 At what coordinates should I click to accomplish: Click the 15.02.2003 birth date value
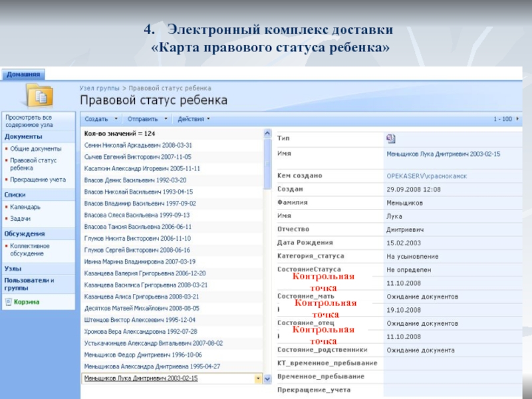[x=404, y=243]
